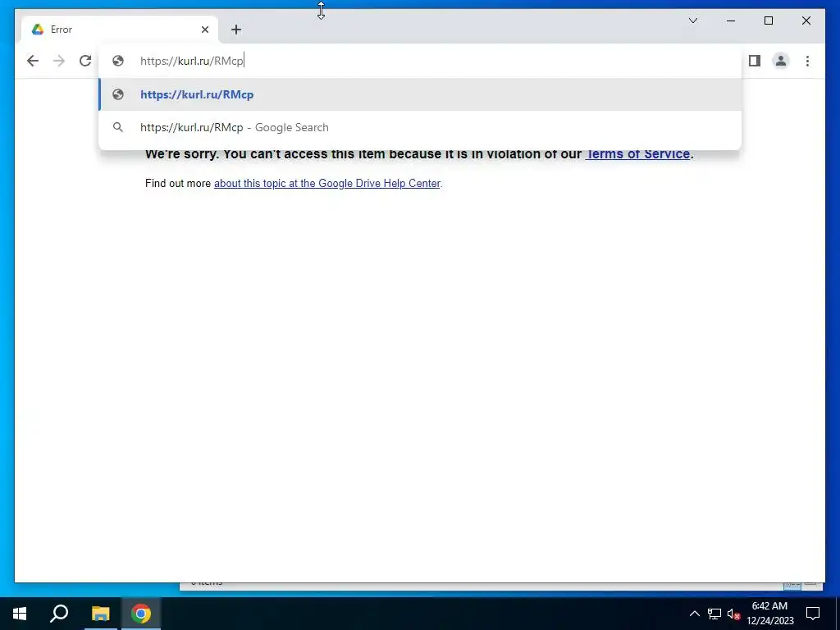The height and width of the screenshot is (630, 840).
Task: Open Windows taskbar search
Action: click(59, 614)
